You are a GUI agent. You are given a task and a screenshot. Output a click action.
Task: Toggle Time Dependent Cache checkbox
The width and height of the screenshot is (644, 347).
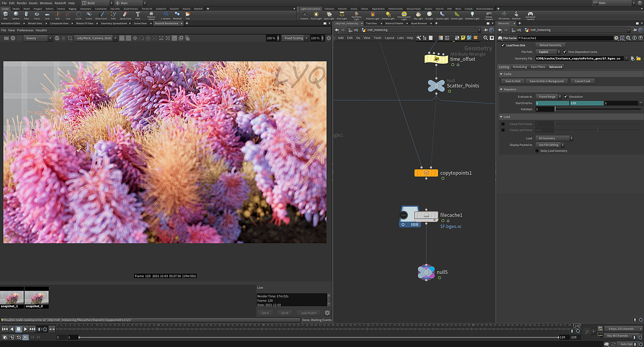[565, 52]
